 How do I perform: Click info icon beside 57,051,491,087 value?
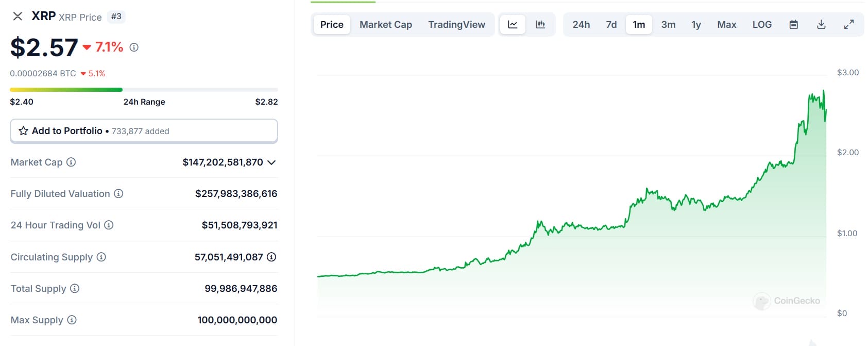click(271, 257)
